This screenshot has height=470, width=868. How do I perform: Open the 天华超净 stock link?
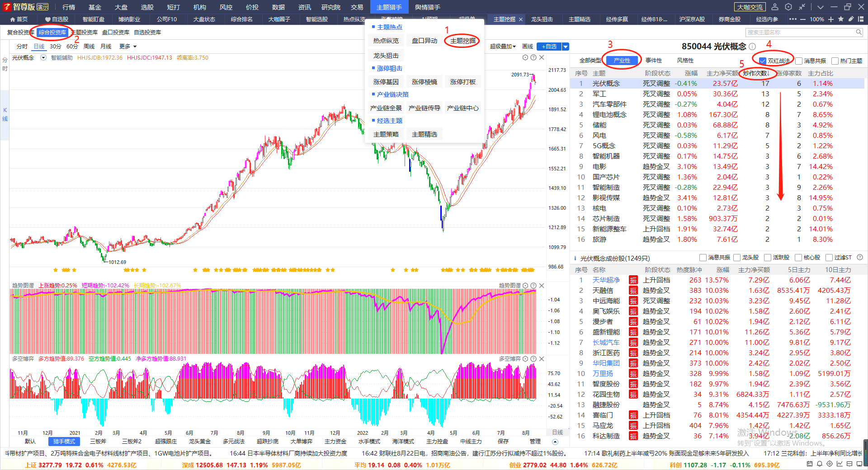606,280
